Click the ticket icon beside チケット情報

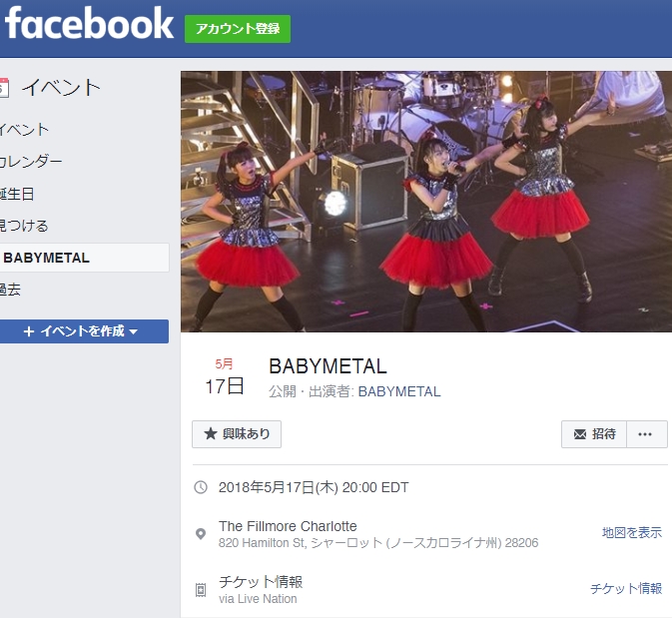pyautogui.click(x=201, y=590)
